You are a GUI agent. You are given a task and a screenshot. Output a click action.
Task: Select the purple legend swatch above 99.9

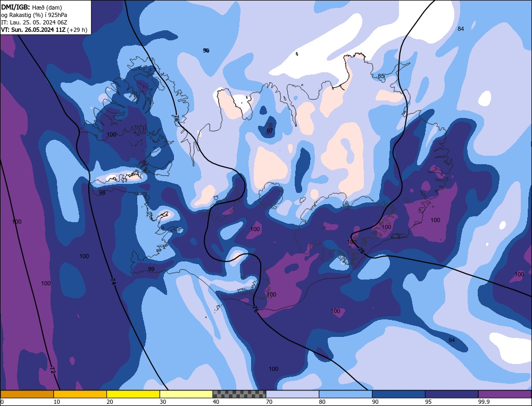505,394
